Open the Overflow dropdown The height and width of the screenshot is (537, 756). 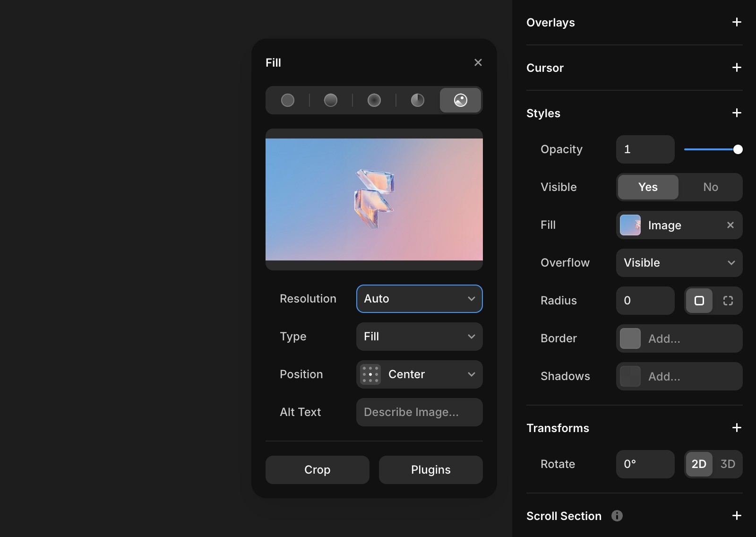(679, 263)
